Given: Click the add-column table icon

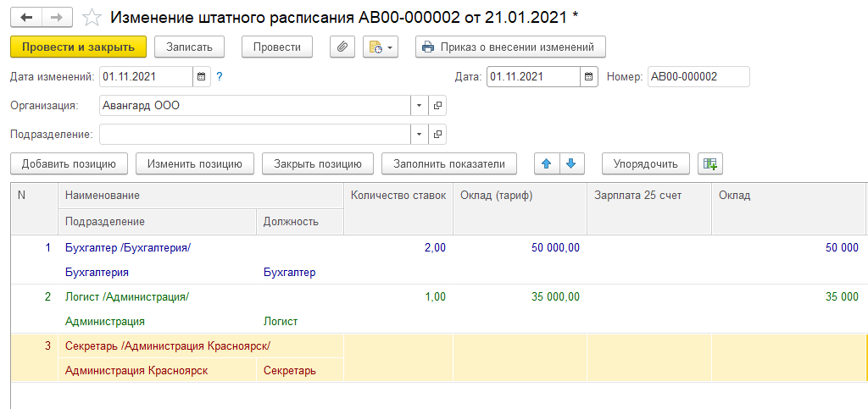Looking at the screenshot, I should click(709, 163).
